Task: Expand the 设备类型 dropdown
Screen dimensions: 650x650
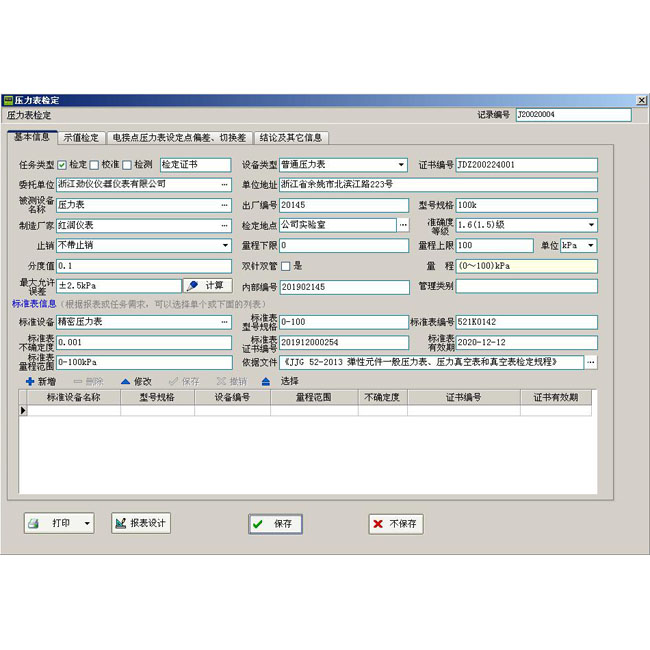Action: [402, 165]
